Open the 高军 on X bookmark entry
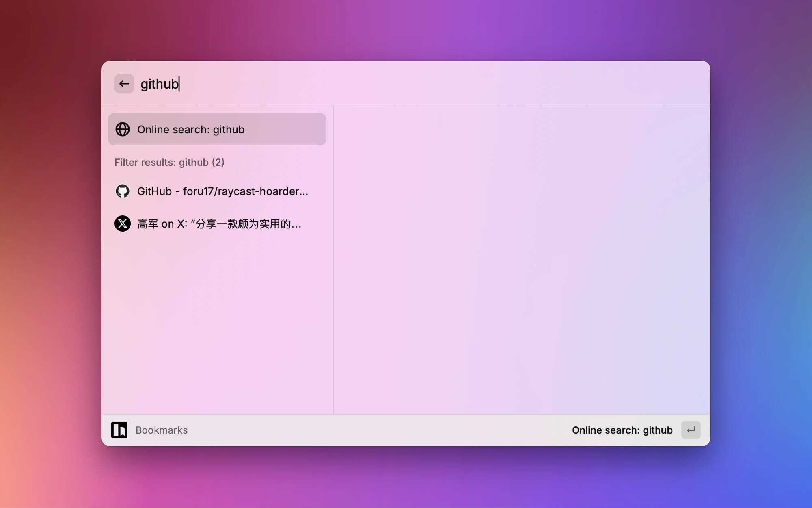 (x=219, y=224)
